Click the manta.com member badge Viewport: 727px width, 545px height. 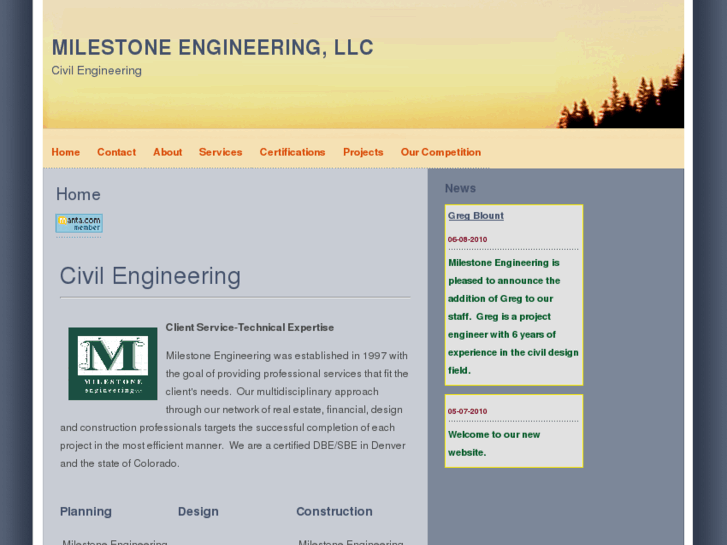[79, 224]
